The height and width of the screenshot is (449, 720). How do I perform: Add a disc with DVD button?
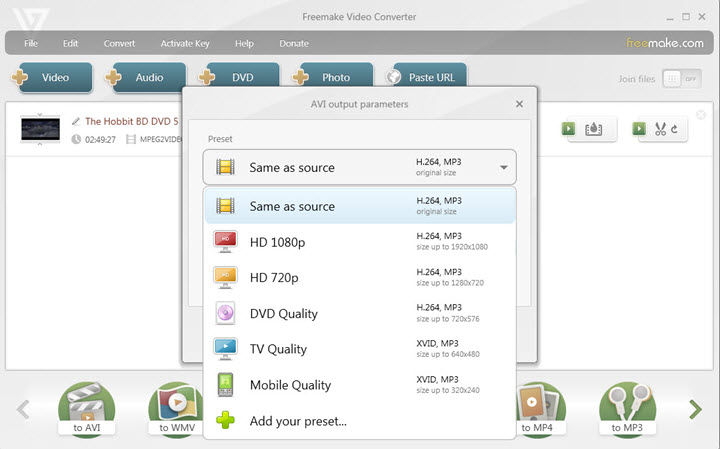tap(242, 76)
